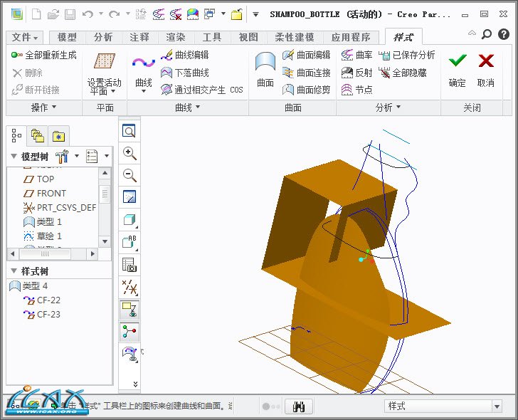
Task: Click the 节点 analysis tool
Action: point(356,90)
